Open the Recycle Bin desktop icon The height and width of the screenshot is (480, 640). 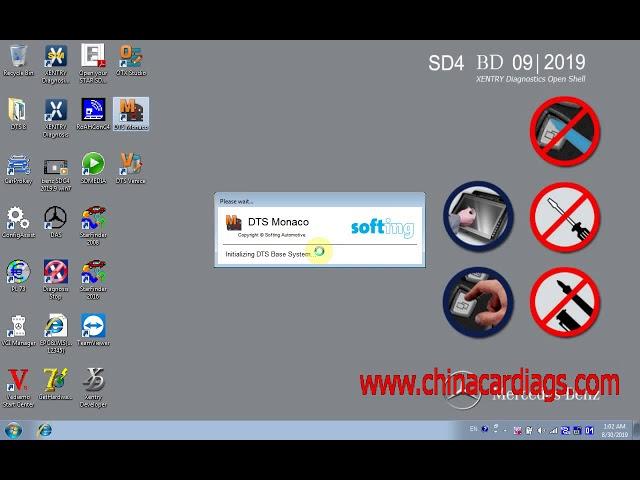[x=18, y=60]
